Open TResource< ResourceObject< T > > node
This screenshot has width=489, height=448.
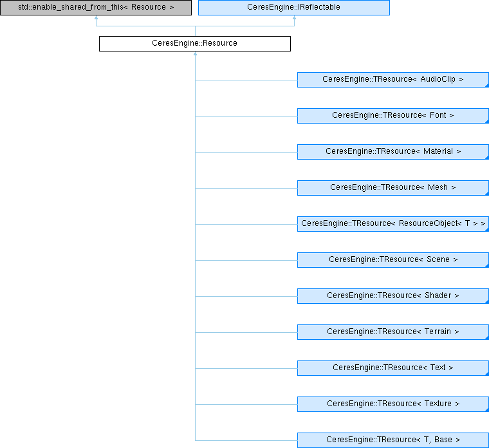392,224
